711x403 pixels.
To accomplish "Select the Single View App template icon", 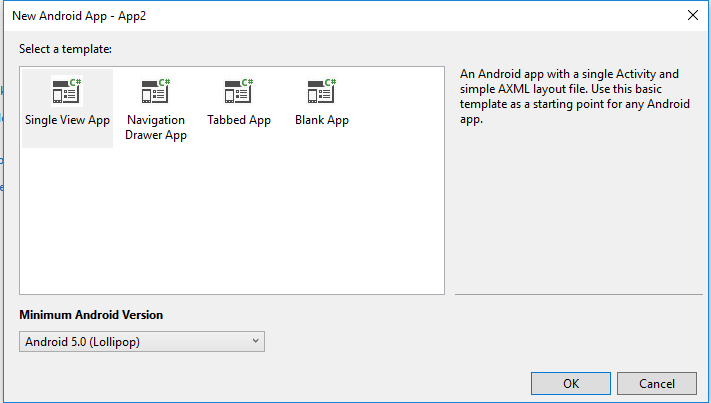I will pos(66,91).
